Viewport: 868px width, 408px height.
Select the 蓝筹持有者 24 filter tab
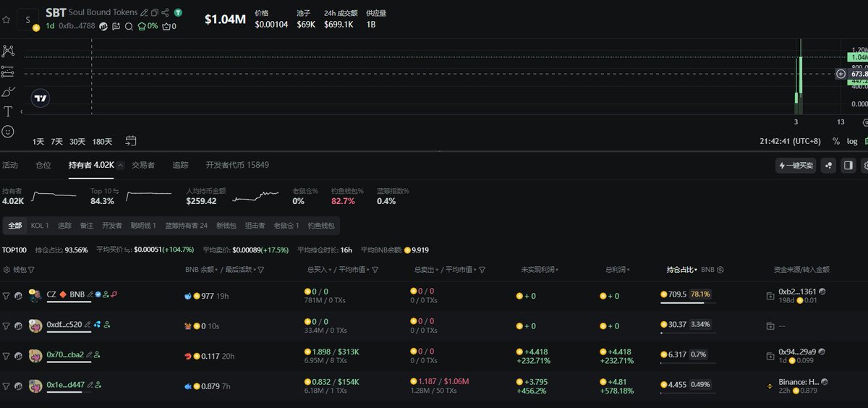(186, 226)
